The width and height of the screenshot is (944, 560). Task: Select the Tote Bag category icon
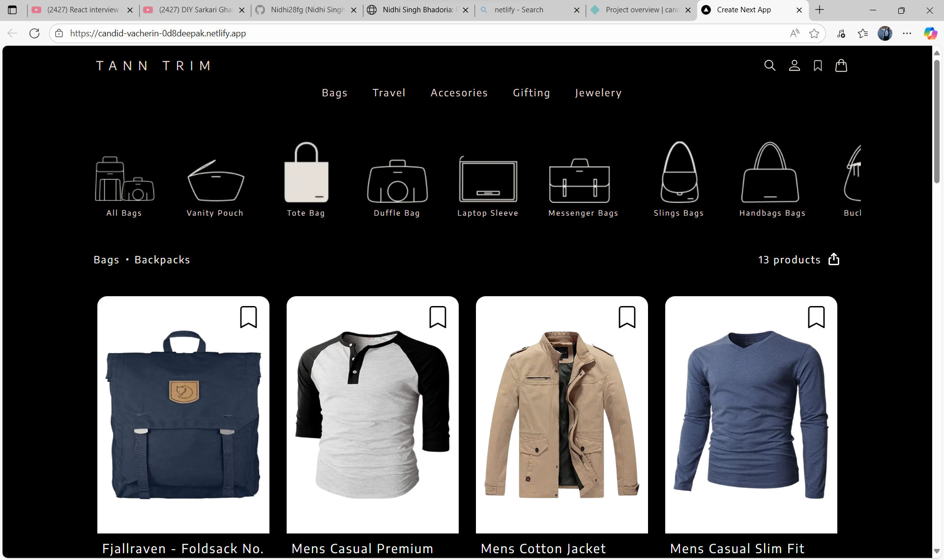pos(306,173)
